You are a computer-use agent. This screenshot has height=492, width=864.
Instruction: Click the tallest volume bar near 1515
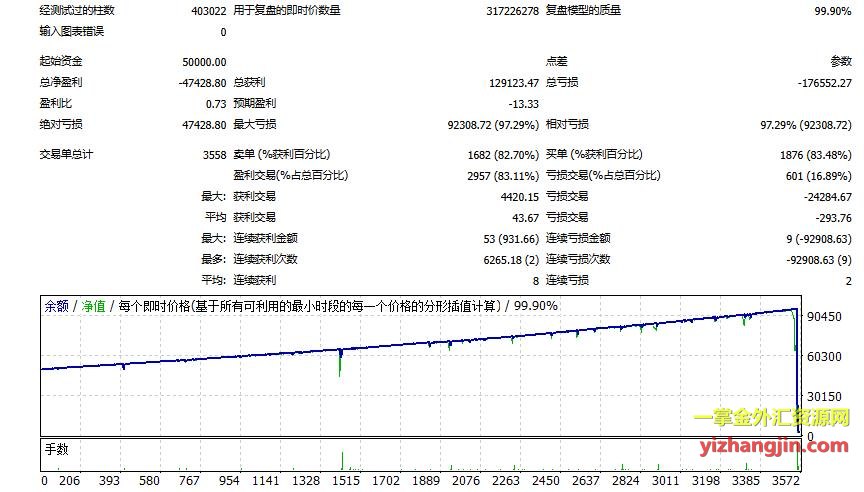click(342, 460)
